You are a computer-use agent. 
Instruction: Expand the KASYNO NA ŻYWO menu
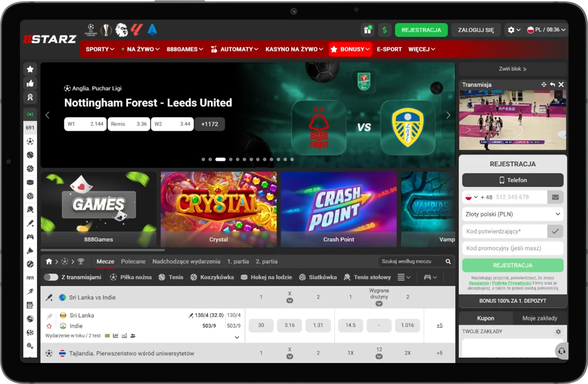point(294,49)
